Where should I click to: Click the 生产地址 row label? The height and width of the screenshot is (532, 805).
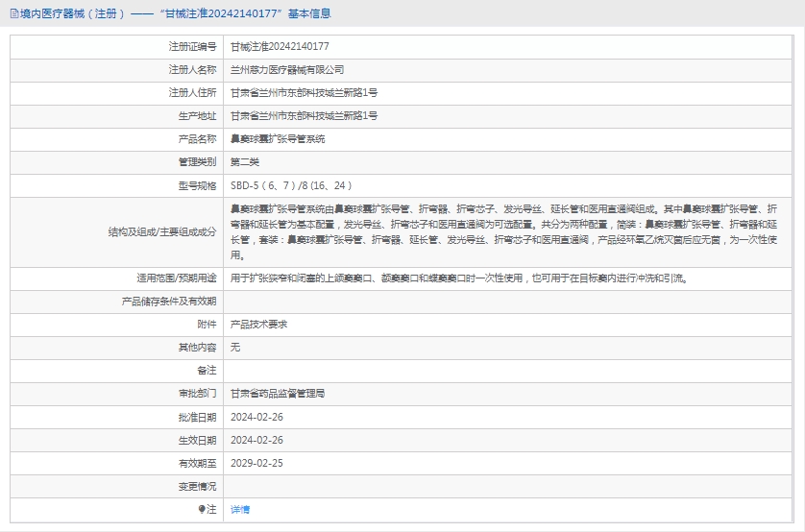pos(197,115)
